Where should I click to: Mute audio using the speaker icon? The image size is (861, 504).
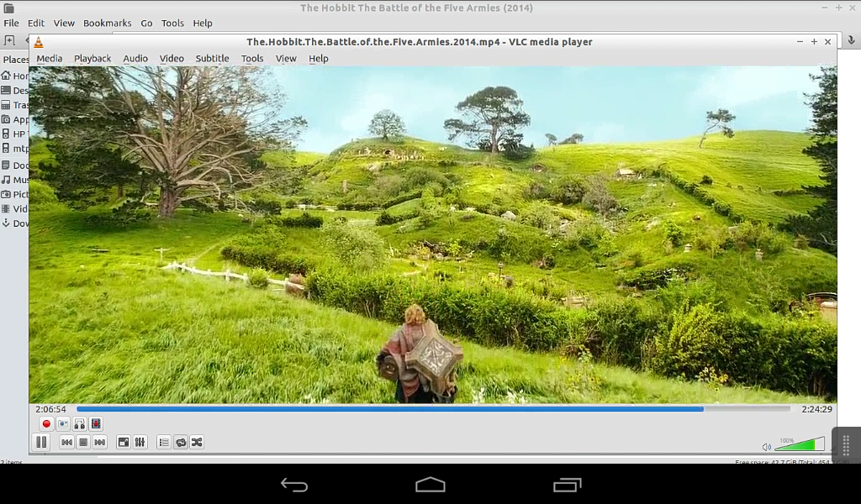point(766,447)
